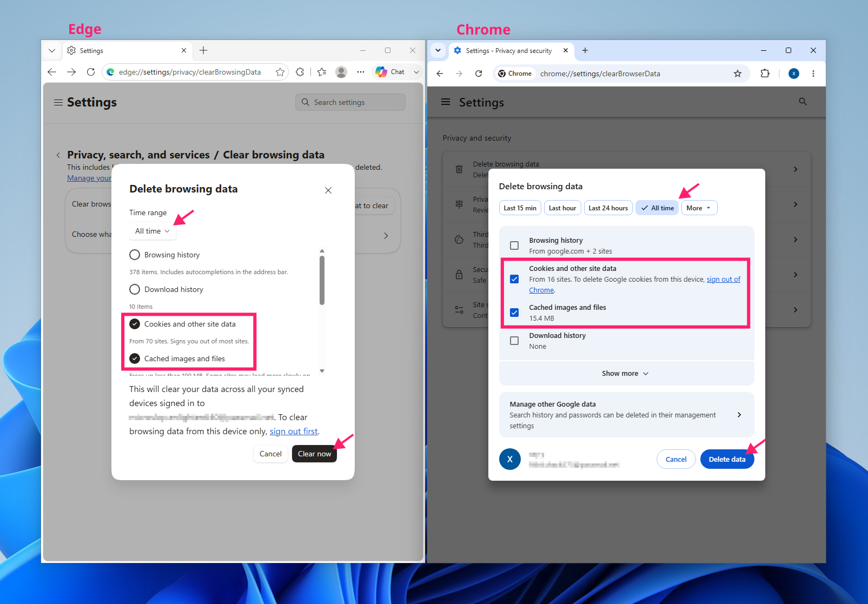Click Edge forward navigation arrow

pos(71,72)
